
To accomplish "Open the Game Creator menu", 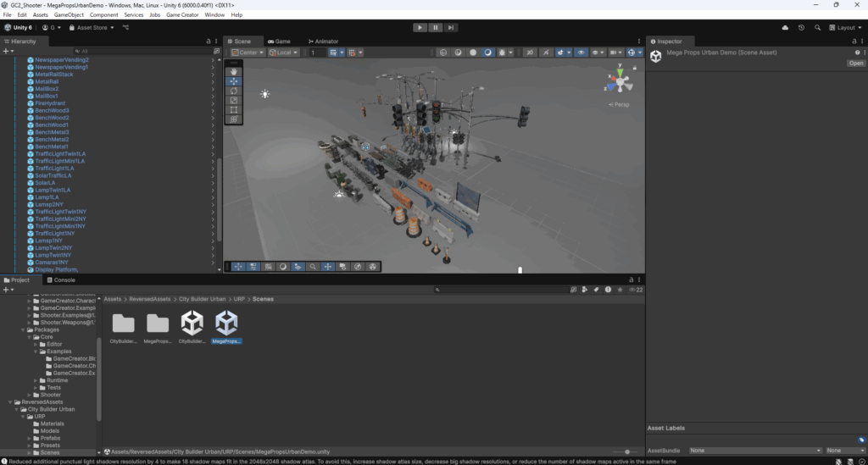I will [182, 15].
